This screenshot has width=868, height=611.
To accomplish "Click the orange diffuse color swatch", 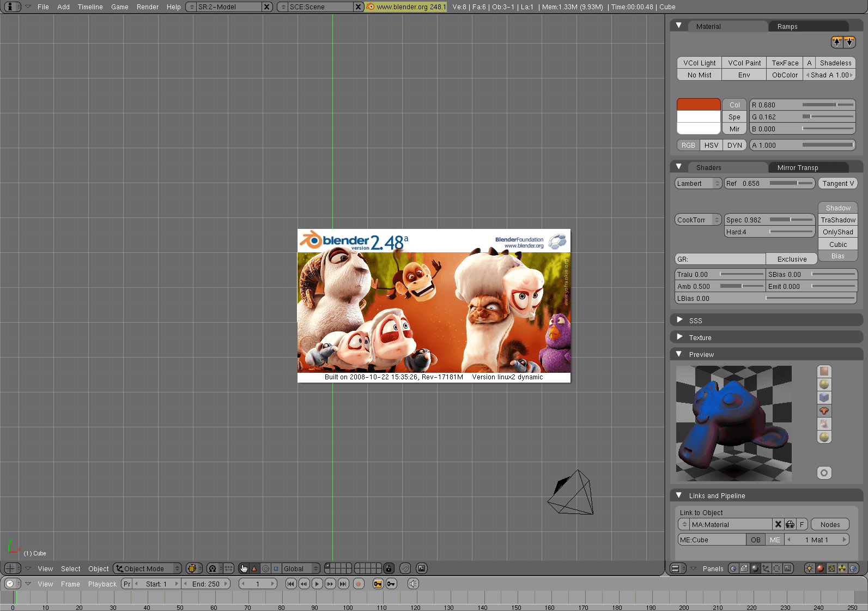I will [699, 105].
